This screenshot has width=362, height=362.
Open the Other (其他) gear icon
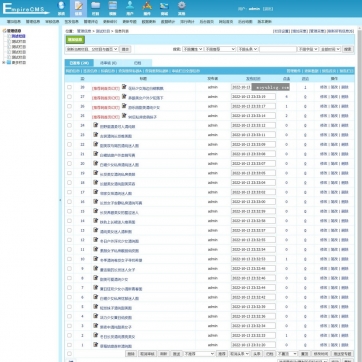click(181, 8)
